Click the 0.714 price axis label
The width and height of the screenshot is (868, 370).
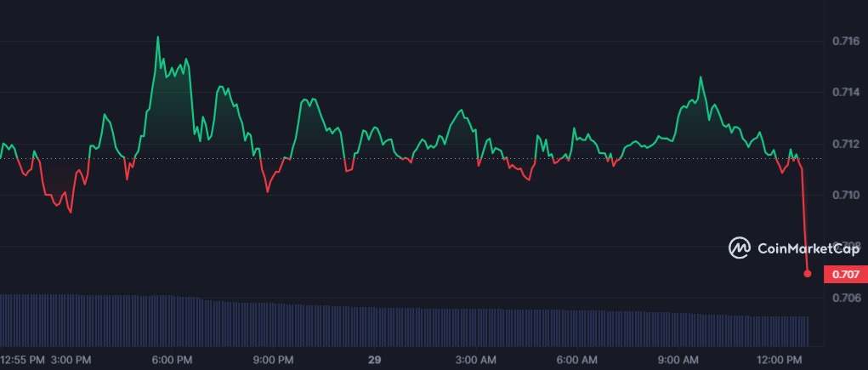click(846, 93)
